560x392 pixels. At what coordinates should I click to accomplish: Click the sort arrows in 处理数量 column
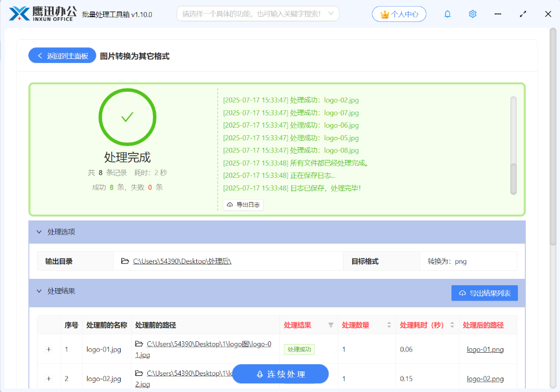(x=389, y=325)
